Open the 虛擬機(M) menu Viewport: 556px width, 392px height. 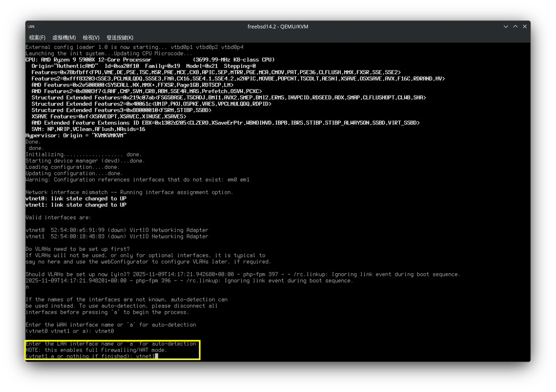pos(64,38)
